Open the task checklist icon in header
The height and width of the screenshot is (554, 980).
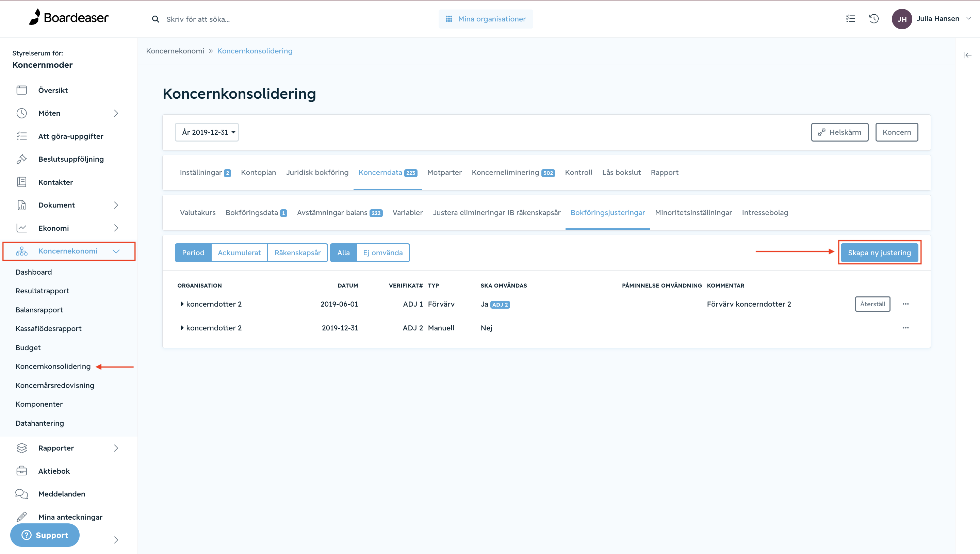tap(850, 19)
